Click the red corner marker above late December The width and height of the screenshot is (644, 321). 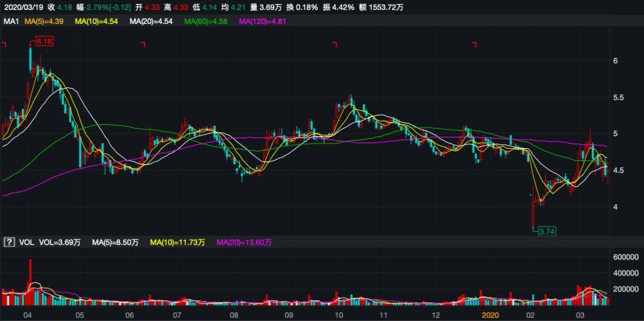click(474, 45)
